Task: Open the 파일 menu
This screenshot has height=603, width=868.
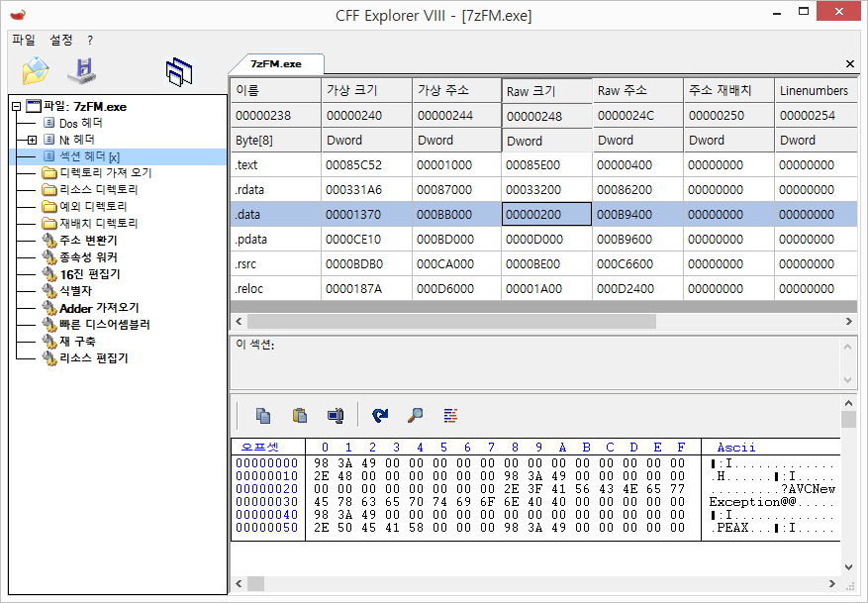Action: click(x=24, y=40)
